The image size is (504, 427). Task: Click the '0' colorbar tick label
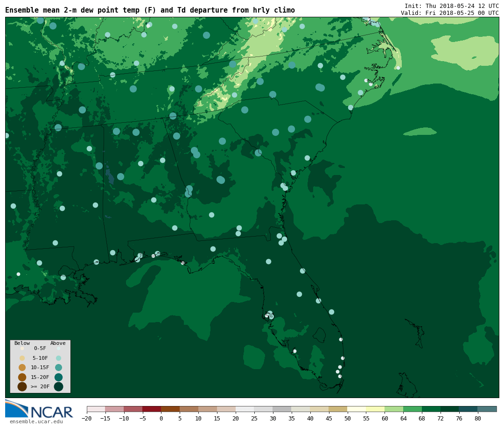click(x=161, y=418)
